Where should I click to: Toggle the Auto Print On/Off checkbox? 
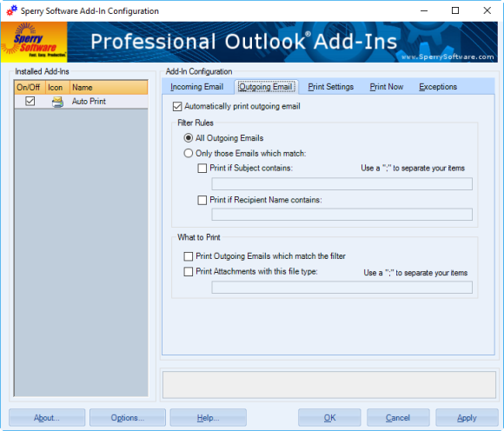point(30,102)
